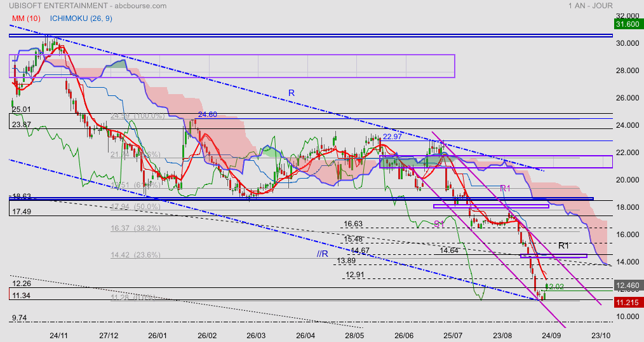Click the 11.34 level label
This screenshot has height=342, width=644.
tap(22, 296)
